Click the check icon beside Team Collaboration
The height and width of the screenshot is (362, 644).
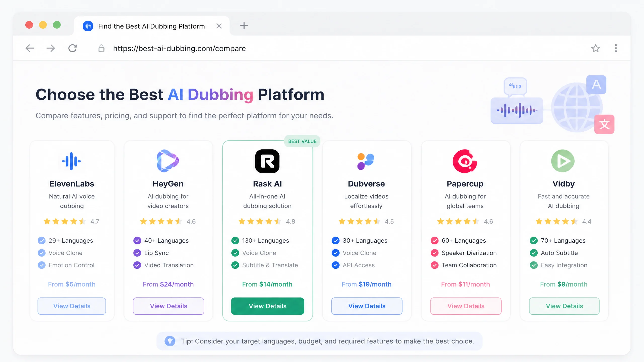(434, 265)
